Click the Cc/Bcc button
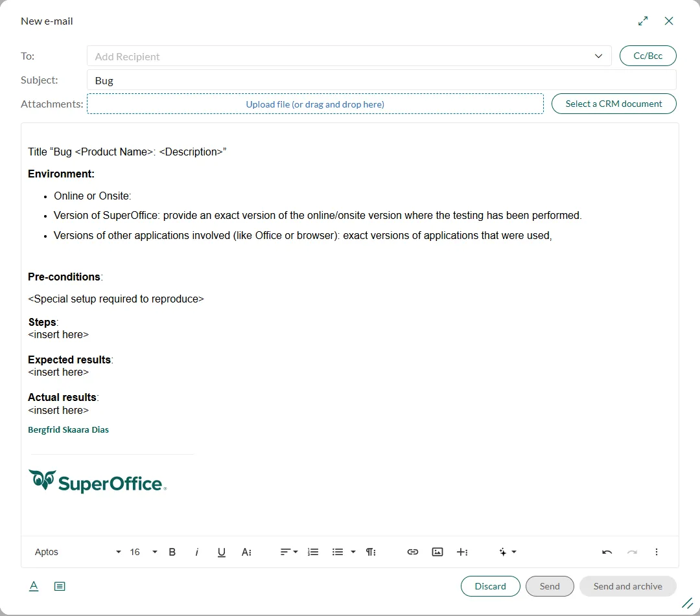 648,56
